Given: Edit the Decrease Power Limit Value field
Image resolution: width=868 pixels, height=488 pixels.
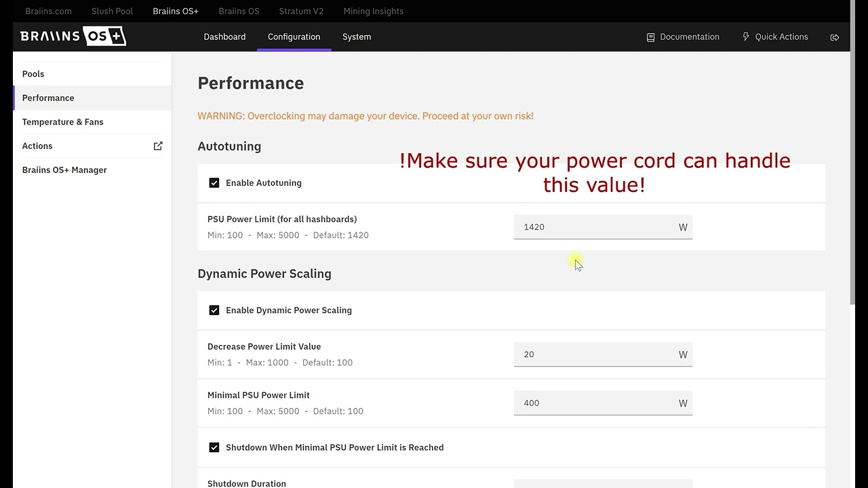Looking at the screenshot, I should coord(603,354).
